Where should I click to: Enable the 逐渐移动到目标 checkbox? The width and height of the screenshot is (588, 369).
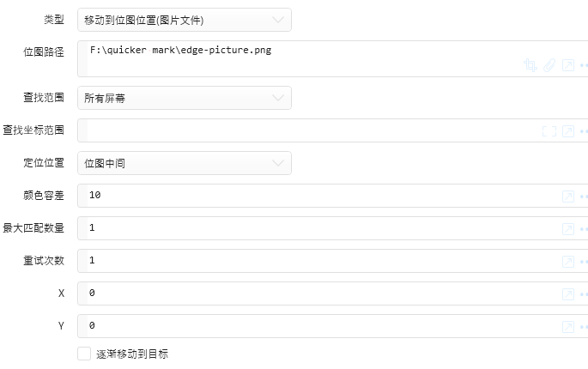(x=84, y=354)
